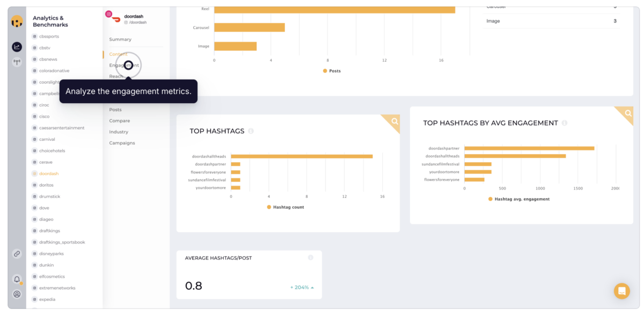This screenshot has height=316, width=644.
Task: Open the magnifier on Top Hashtags by Avg Engagement
Action: [x=627, y=114]
